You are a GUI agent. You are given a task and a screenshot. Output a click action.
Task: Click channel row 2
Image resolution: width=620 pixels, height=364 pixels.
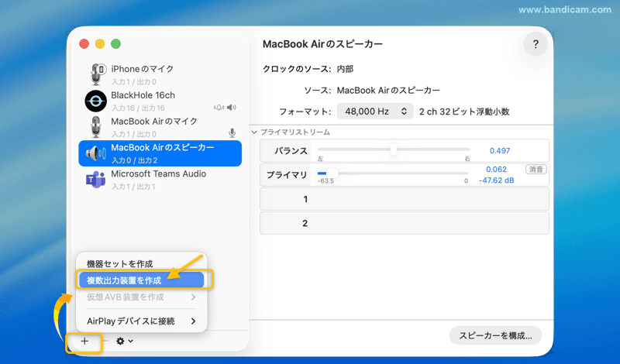tap(404, 223)
